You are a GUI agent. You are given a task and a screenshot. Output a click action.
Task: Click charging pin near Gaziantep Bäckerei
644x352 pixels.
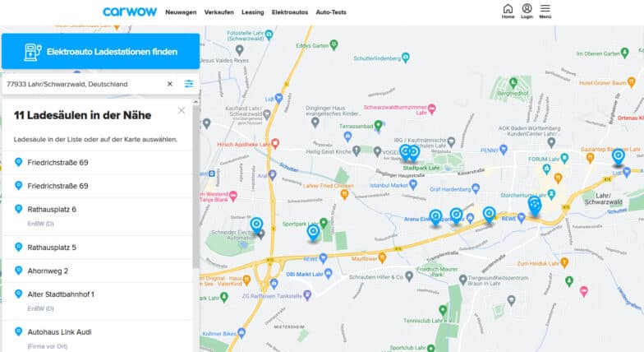[x=619, y=157]
